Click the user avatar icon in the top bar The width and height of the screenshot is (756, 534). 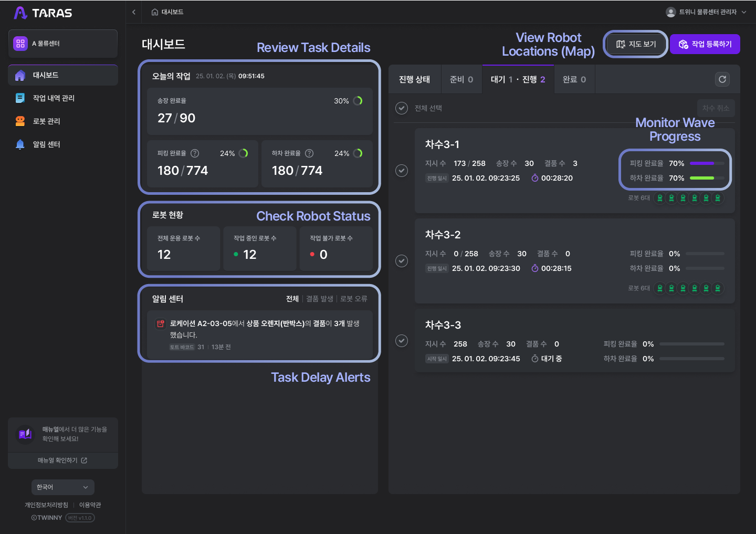coord(670,12)
